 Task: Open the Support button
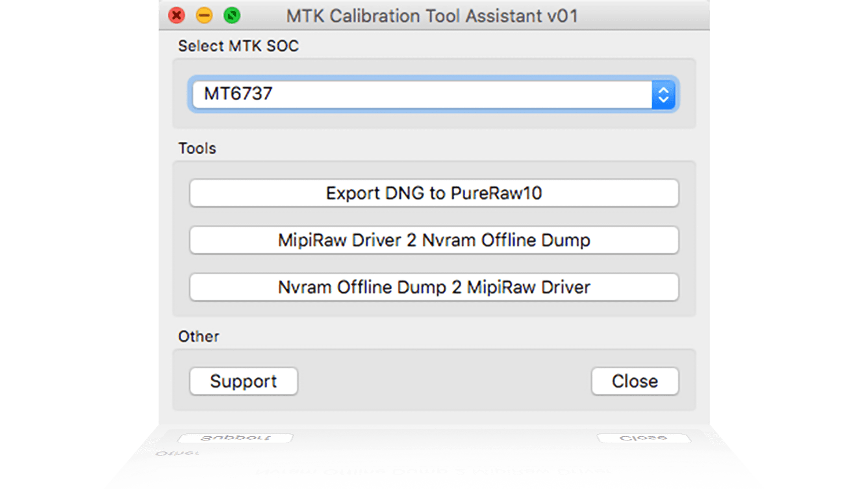244,381
